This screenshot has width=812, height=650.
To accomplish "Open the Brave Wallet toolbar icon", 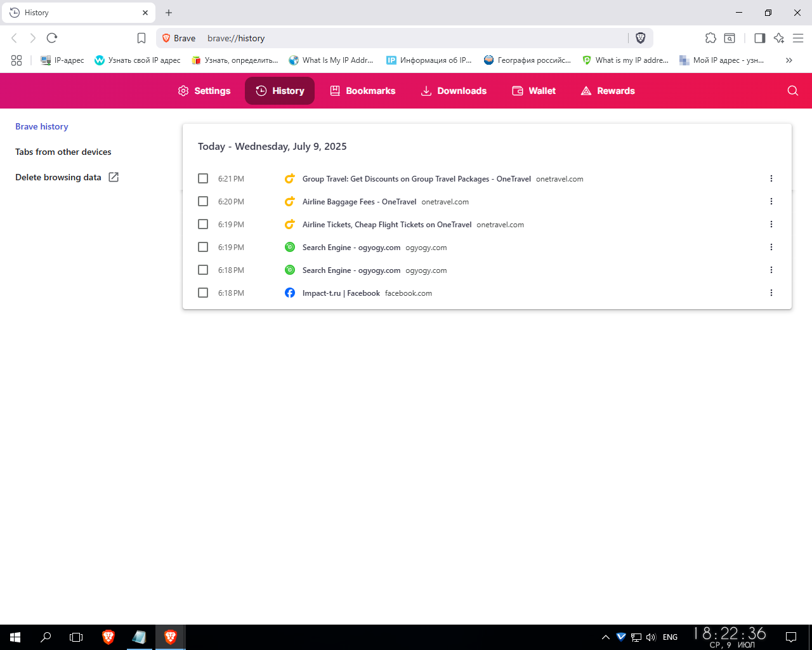I will point(730,38).
